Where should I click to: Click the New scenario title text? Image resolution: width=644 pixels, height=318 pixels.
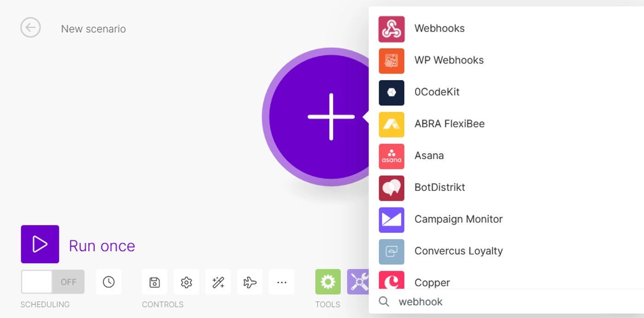point(93,29)
